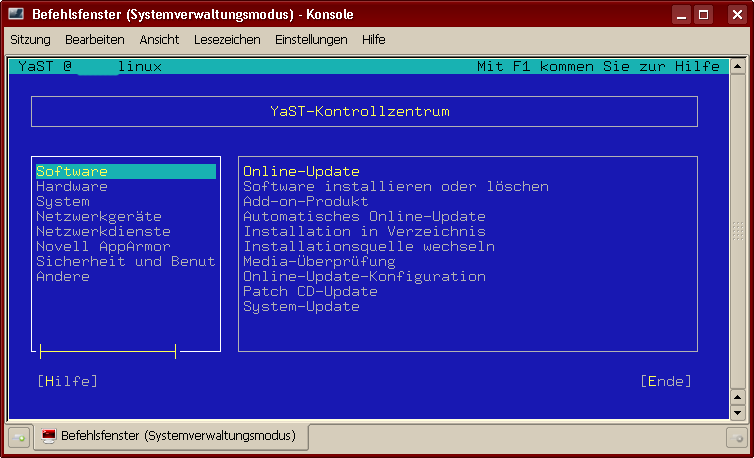Image resolution: width=754 pixels, height=458 pixels.
Task: Open the Add-on-Produkt module
Action: [306, 202]
